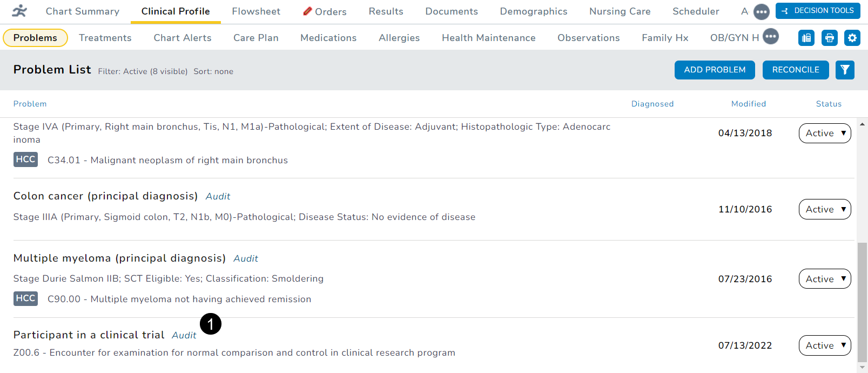
Task: Open status dropdown for the 04/13/2018 problem
Action: [x=824, y=133]
